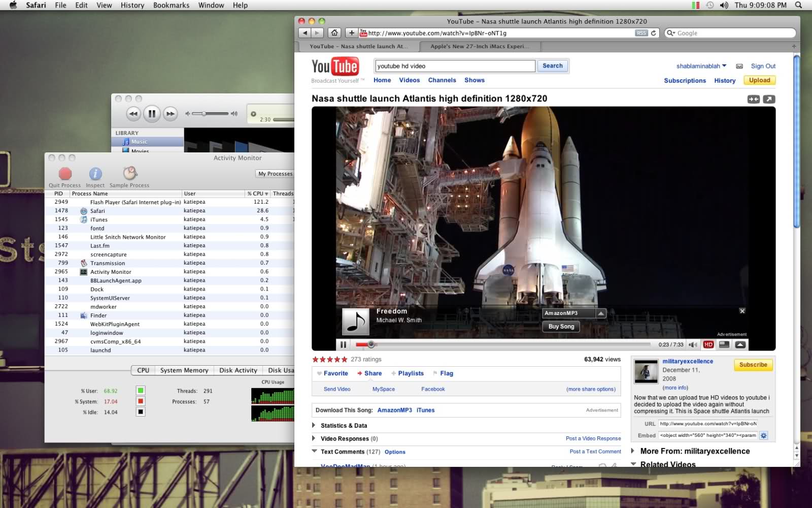This screenshot has width=812, height=508.
Task: Click the Inspect icon in Activity Monitor
Action: 95,174
